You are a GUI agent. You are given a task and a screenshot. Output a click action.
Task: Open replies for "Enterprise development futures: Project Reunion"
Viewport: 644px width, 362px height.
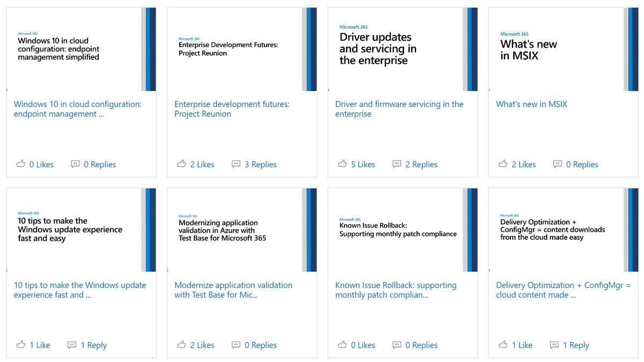click(x=254, y=164)
